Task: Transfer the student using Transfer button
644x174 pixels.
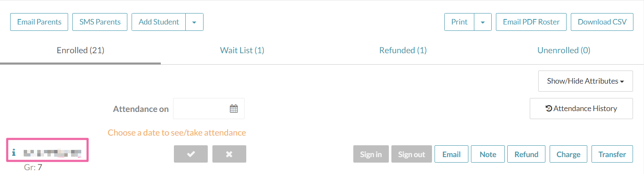Action: (x=612, y=154)
